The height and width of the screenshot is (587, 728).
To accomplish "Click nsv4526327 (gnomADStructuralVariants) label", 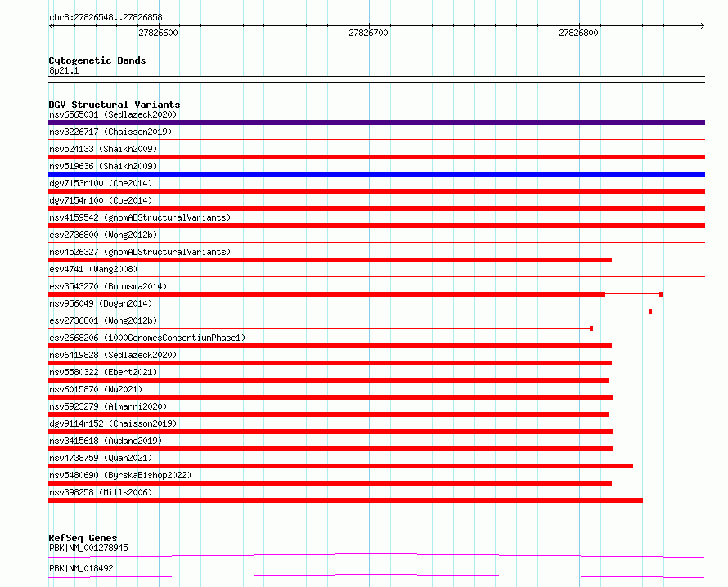I will point(140,252).
